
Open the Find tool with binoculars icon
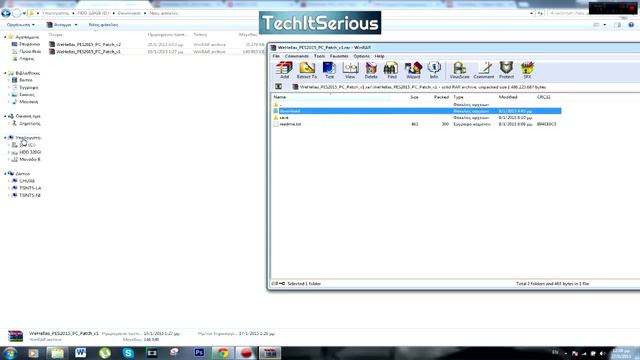tap(391, 70)
